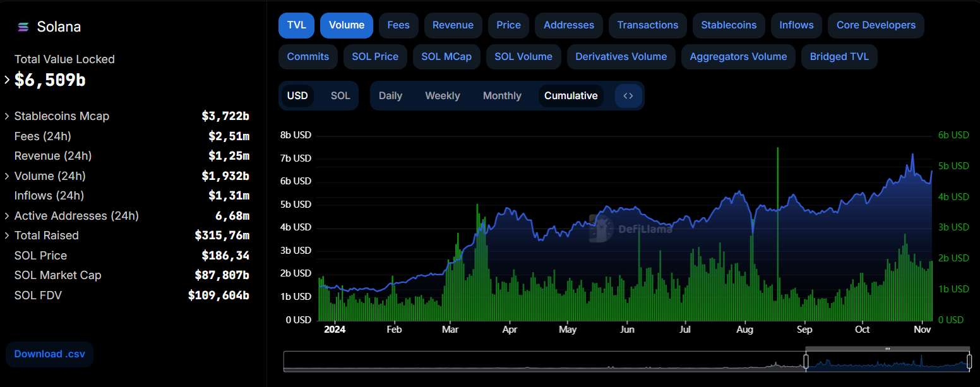The height and width of the screenshot is (387, 980).
Task: Click the left handle of range slider
Action: (806, 361)
